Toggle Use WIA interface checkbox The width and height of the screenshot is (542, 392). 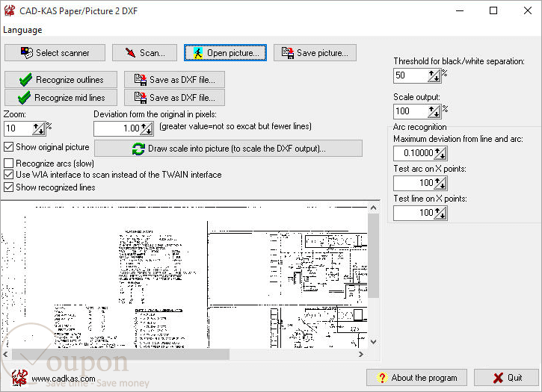click(9, 175)
